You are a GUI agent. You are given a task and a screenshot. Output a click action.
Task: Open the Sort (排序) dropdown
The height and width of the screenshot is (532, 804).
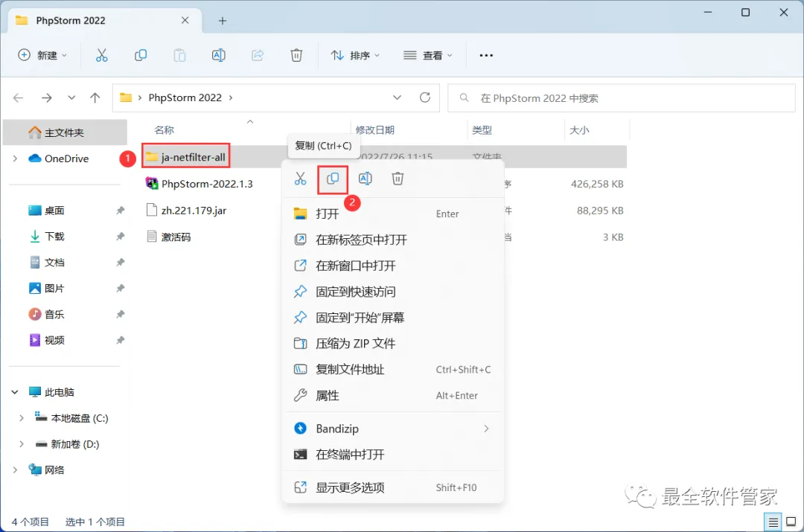tap(355, 55)
